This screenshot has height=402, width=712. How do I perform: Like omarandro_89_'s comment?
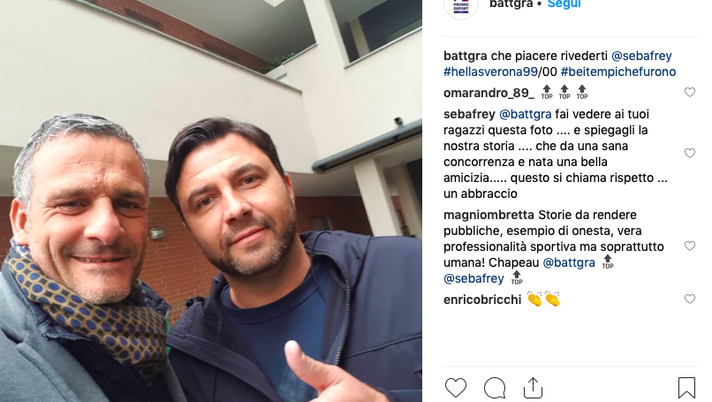pos(690,92)
